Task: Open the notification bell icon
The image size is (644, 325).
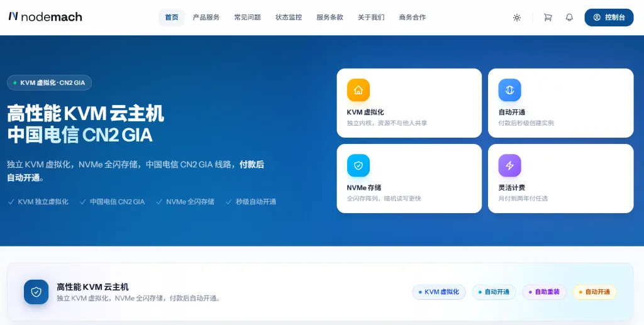Action: click(x=569, y=17)
